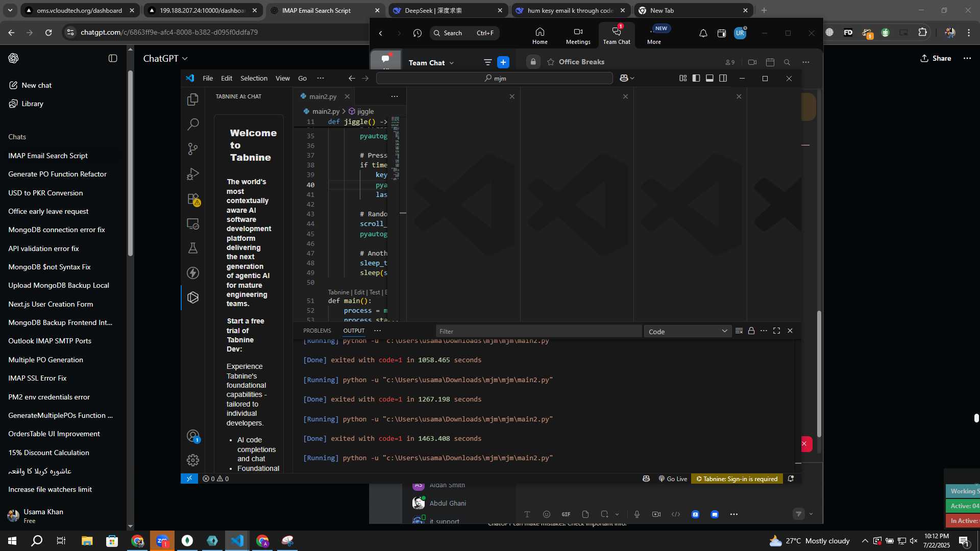Open the View menu in VS Code
Viewport: 980px width, 551px height.
[x=283, y=78]
